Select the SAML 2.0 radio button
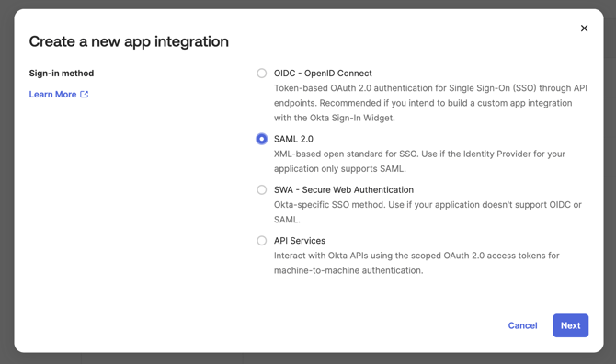 (x=262, y=139)
